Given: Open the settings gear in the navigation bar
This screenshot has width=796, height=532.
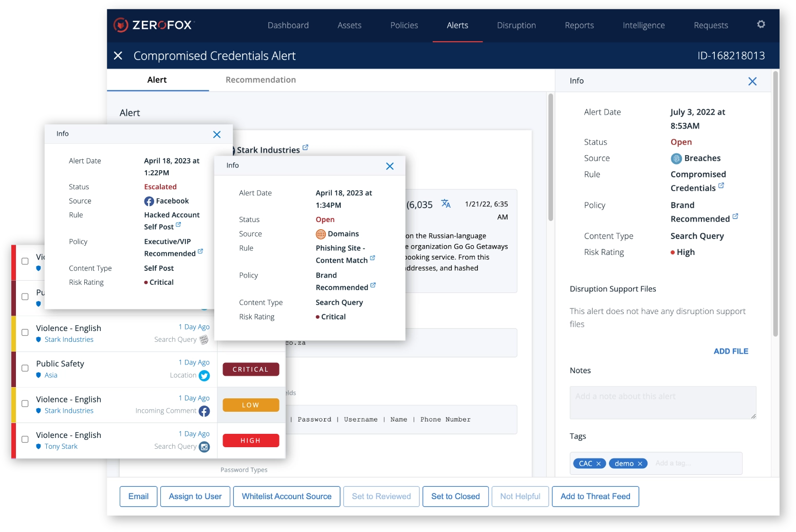Looking at the screenshot, I should point(761,24).
